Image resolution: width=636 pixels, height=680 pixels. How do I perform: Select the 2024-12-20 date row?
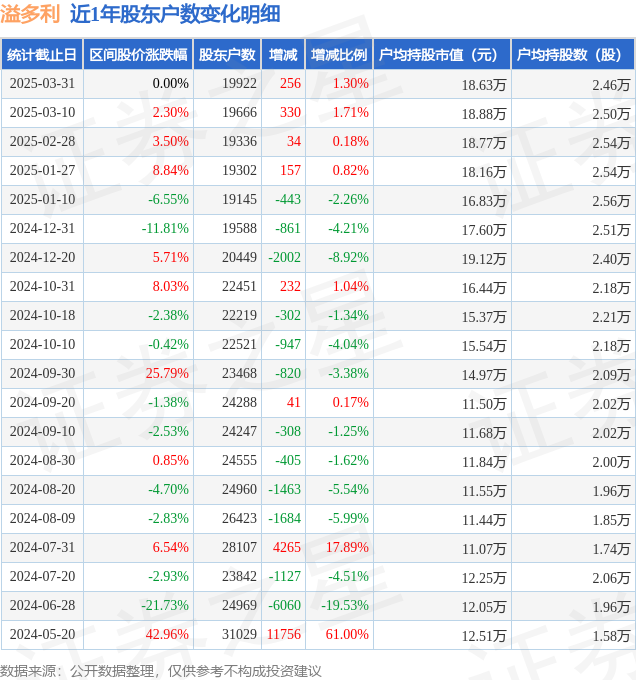tap(318, 258)
